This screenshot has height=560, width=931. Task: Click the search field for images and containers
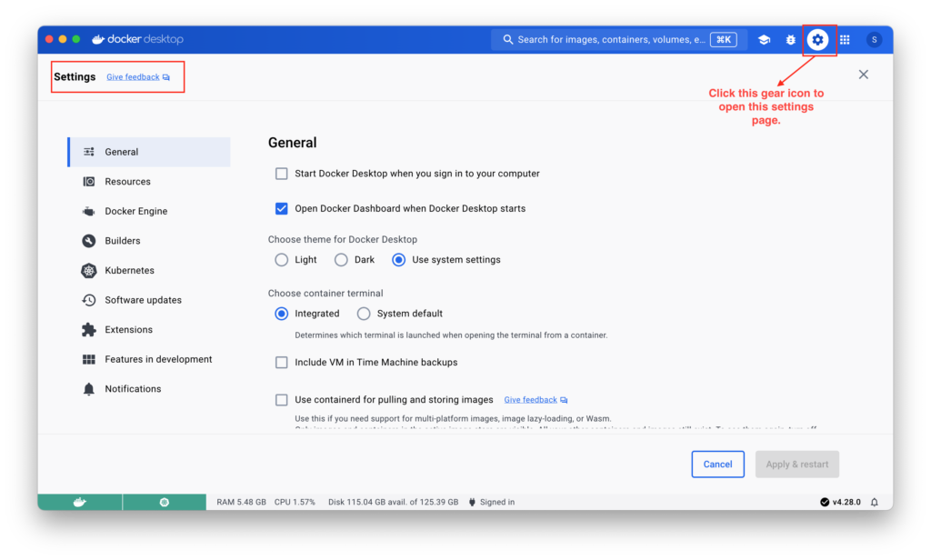click(609, 40)
